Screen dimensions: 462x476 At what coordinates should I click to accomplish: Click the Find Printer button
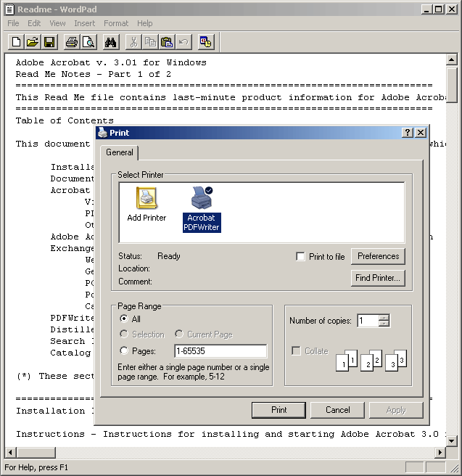(378, 278)
